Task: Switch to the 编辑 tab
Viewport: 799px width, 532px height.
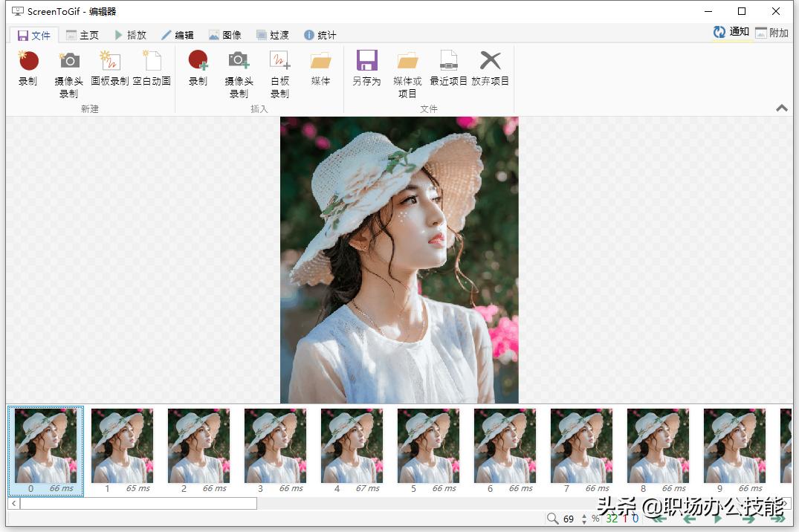Action: (x=178, y=33)
